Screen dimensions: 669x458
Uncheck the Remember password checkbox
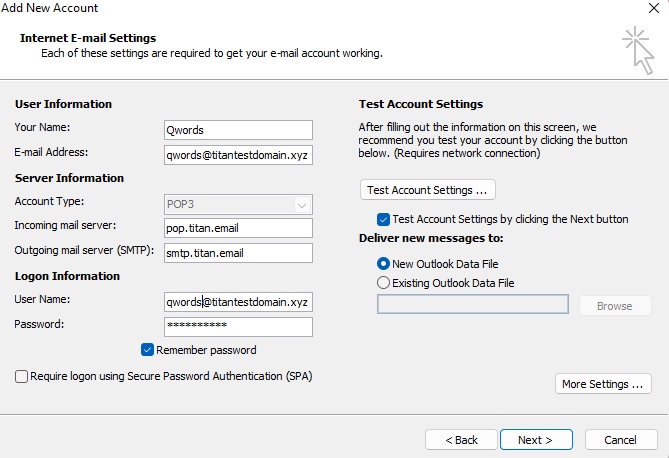point(148,350)
